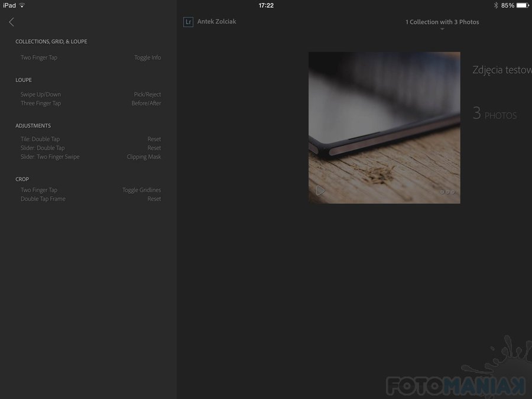Viewport: 532px width, 399px height.
Task: Select 'Toggle Gridlines' action text
Action: pos(141,190)
